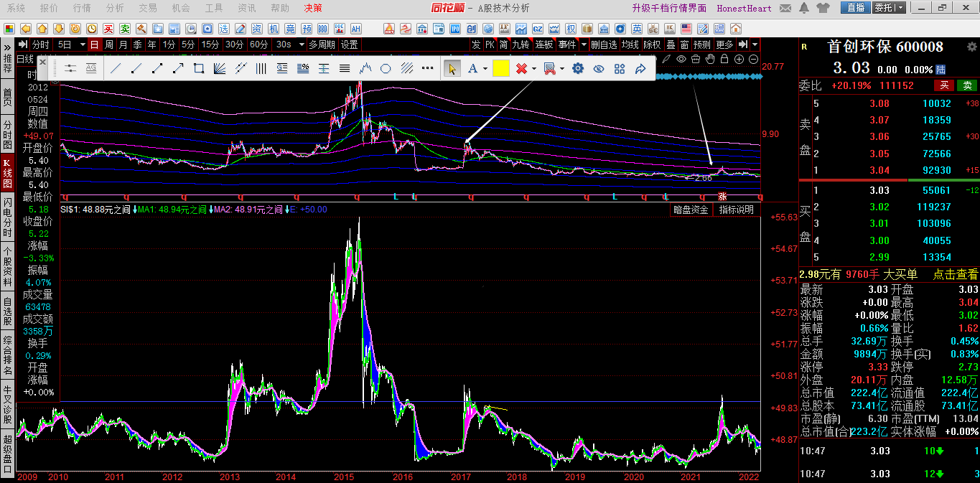The height and width of the screenshot is (483, 980).
Task: Toggle the pointer select mode
Action: coord(452,69)
